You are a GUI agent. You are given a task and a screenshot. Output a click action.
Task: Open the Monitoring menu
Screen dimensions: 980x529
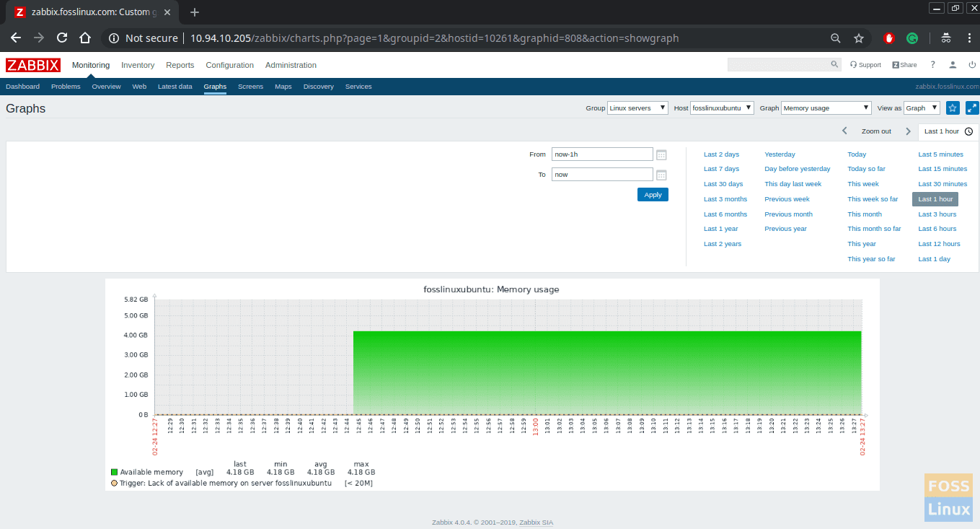[x=91, y=65]
